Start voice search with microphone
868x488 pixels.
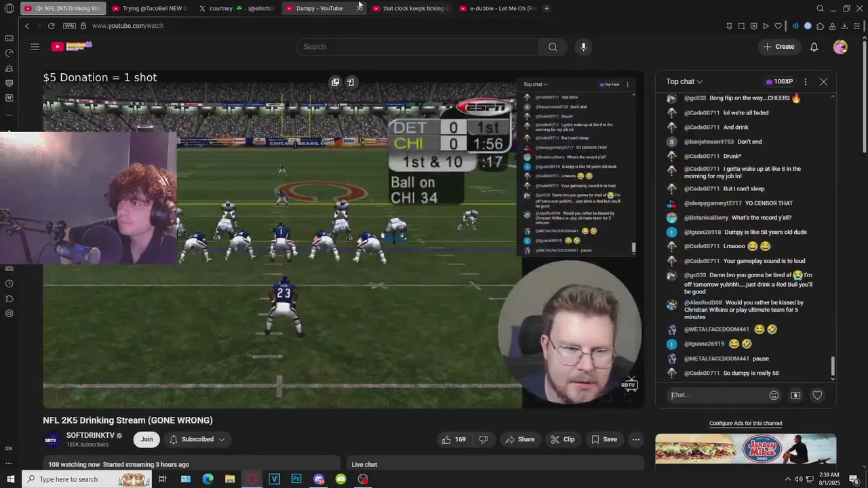point(583,47)
